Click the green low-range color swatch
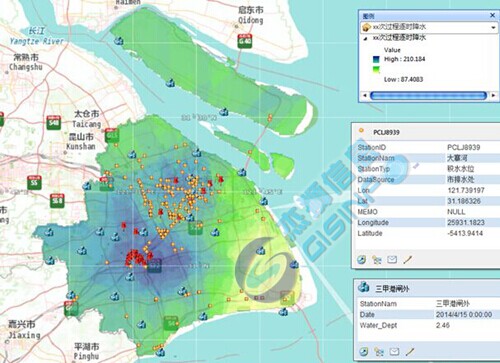 pyautogui.click(x=376, y=70)
